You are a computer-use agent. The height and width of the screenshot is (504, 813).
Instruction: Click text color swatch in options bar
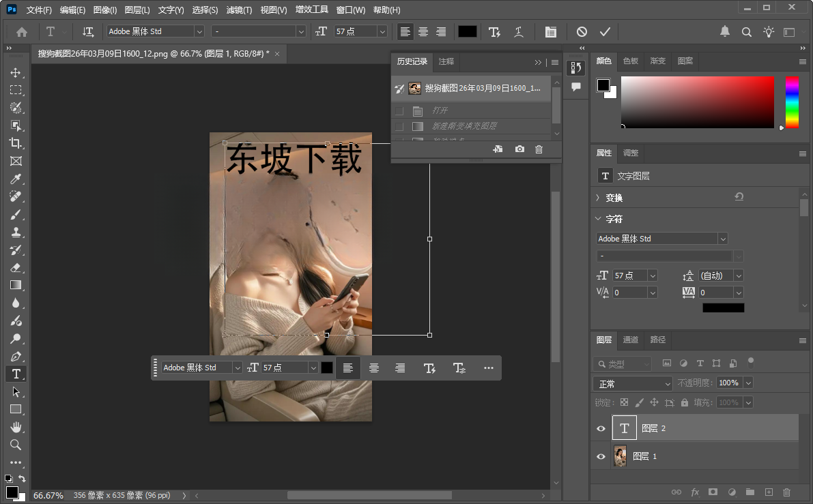click(x=467, y=31)
